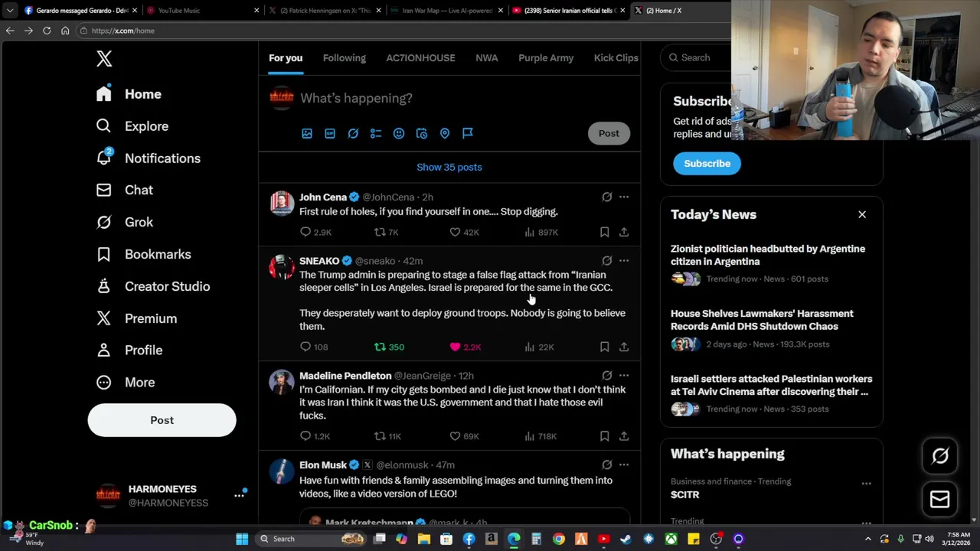Screen dimensions: 980x551
Task: Open Elon Musk's profile name link
Action: (323, 465)
